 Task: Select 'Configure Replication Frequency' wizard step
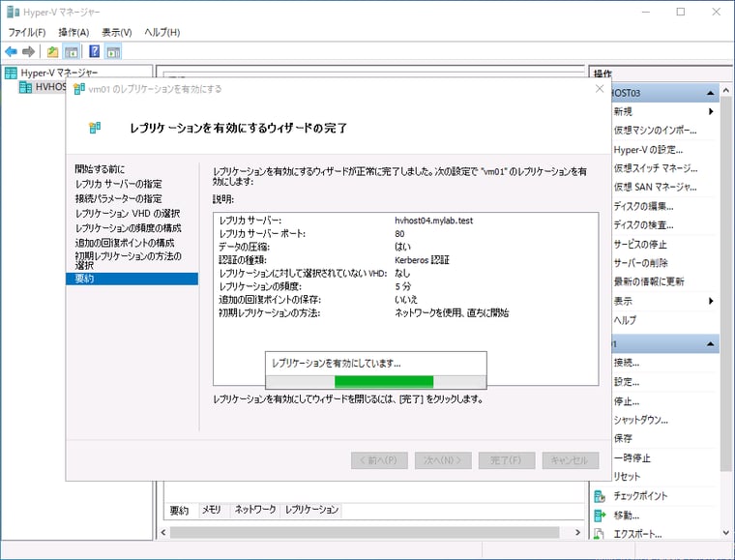tap(128, 228)
